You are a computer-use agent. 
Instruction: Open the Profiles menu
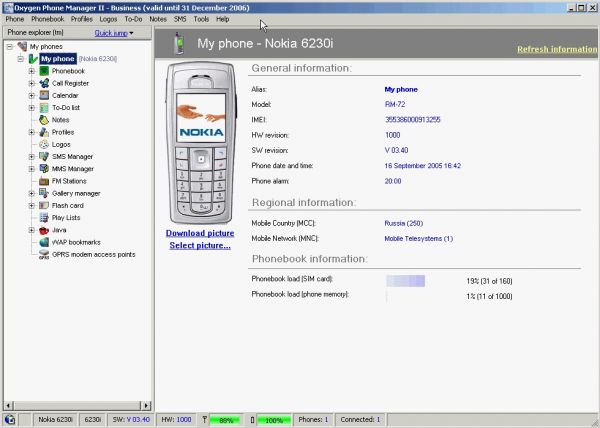point(82,19)
